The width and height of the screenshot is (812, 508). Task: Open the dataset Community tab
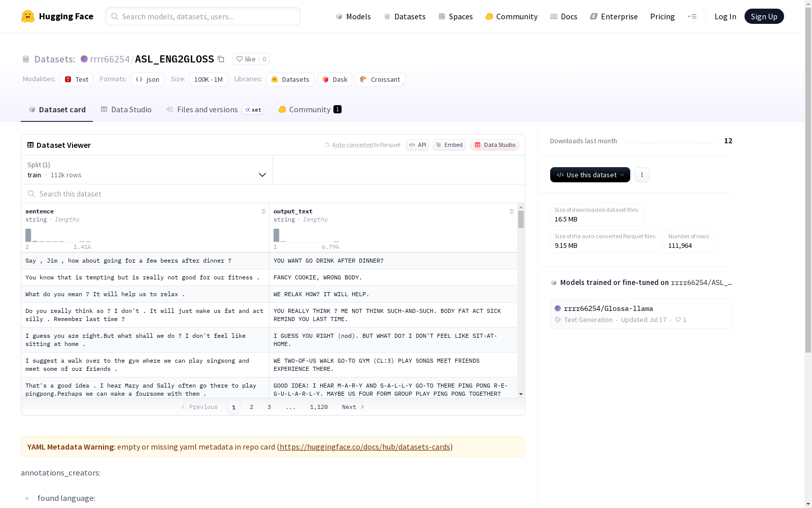[x=310, y=110]
